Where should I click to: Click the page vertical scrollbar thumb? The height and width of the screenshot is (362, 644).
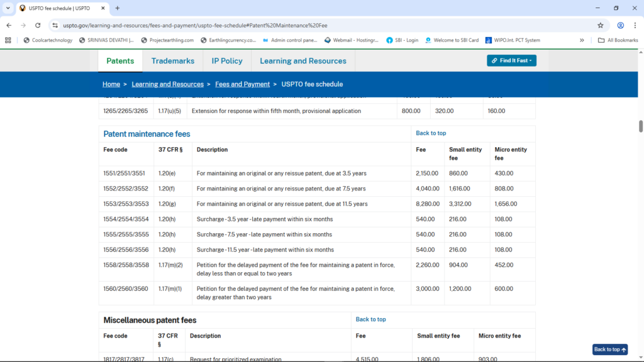pyautogui.click(x=640, y=126)
